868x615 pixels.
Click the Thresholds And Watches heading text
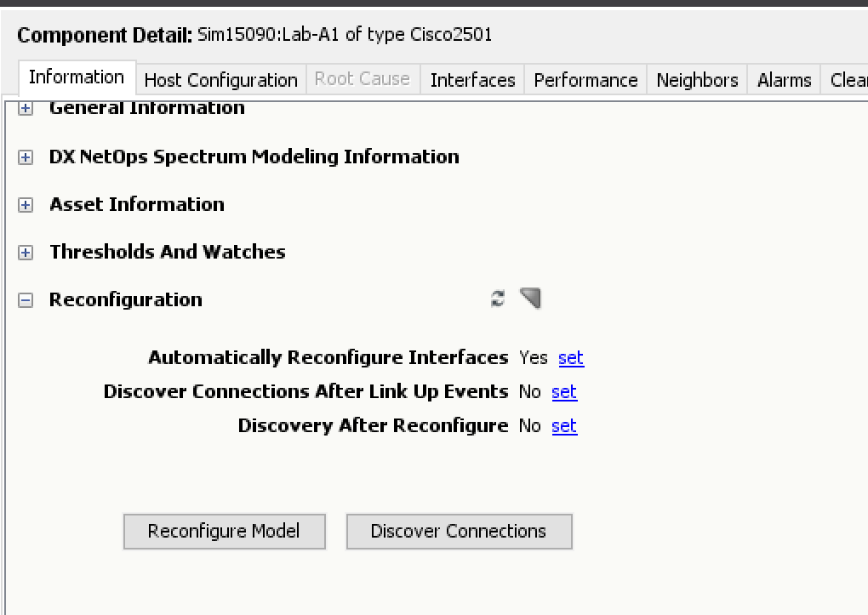coord(168,252)
